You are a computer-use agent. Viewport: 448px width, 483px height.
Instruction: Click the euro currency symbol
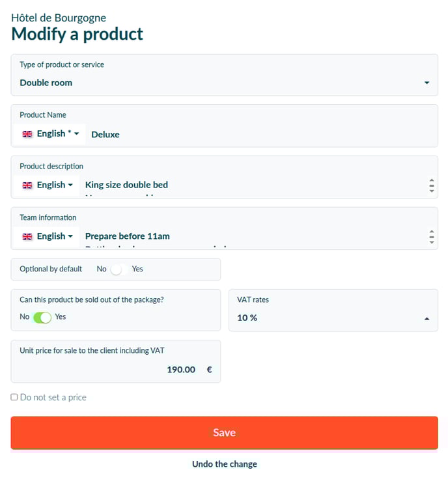pos(209,370)
